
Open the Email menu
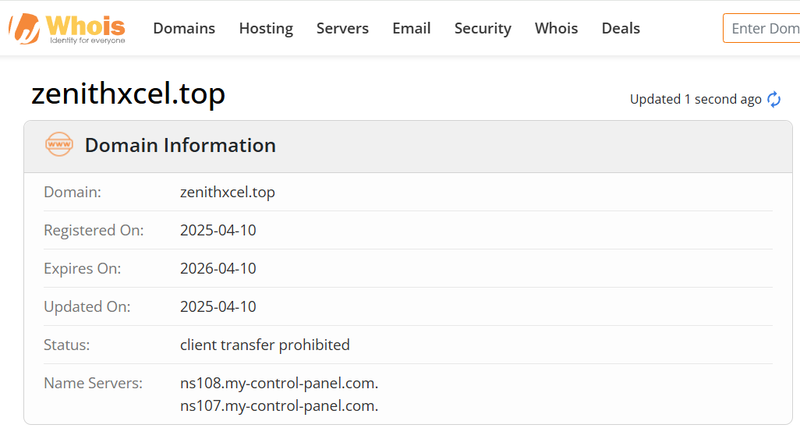pos(411,28)
